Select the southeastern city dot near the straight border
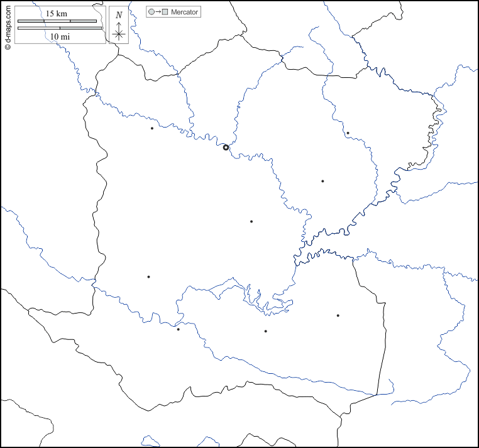 (338, 315)
